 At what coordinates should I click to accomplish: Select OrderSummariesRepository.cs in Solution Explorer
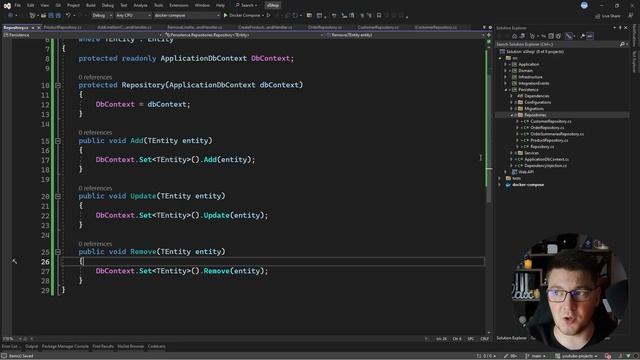pyautogui.click(x=557, y=134)
